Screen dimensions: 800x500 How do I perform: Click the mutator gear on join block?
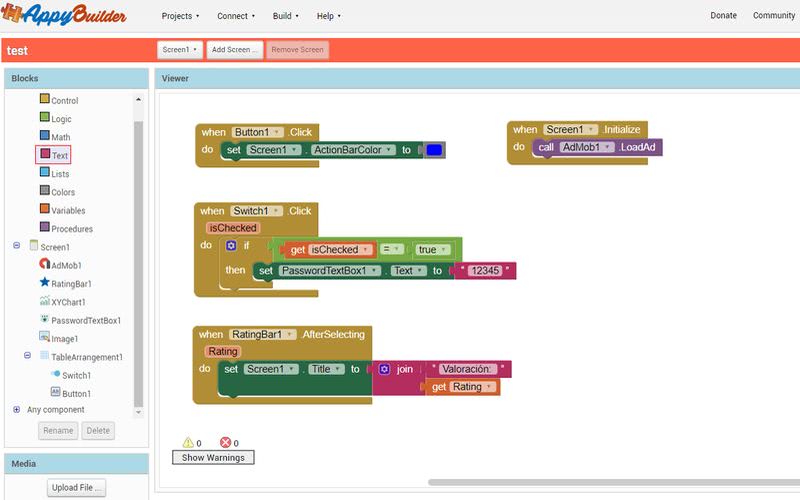click(x=384, y=369)
